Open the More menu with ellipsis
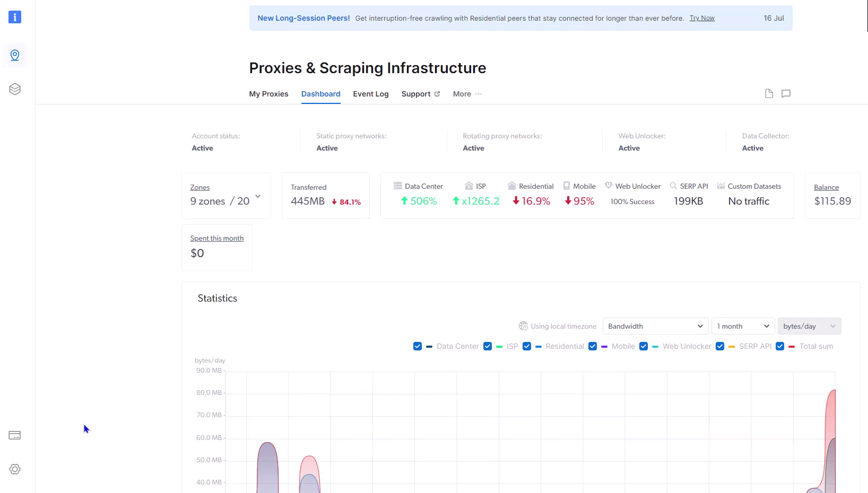This screenshot has width=868, height=493. pos(467,94)
